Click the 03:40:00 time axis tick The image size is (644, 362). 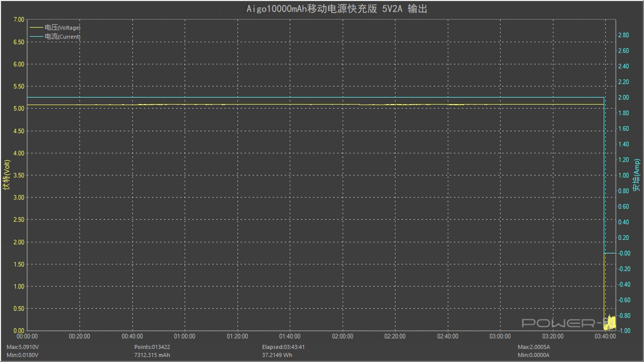click(x=605, y=337)
